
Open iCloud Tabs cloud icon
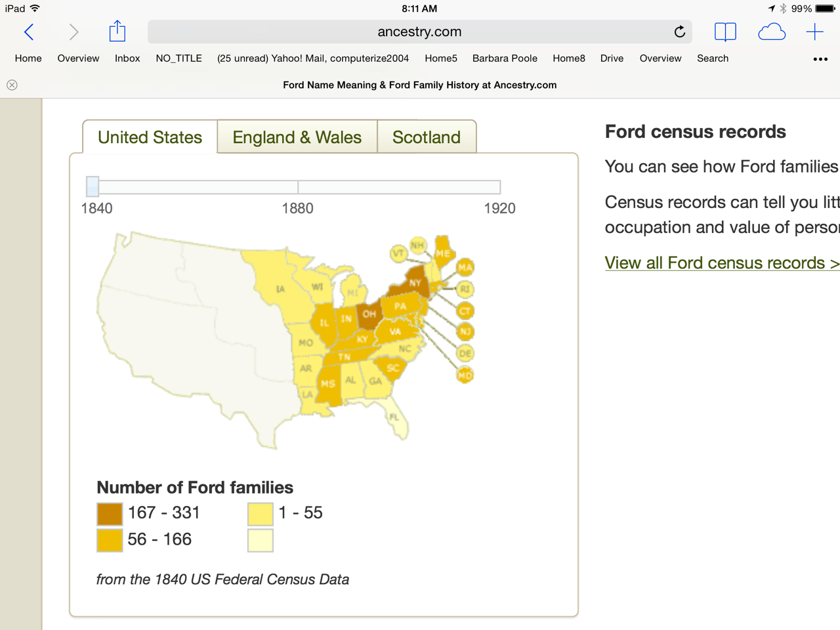click(772, 31)
